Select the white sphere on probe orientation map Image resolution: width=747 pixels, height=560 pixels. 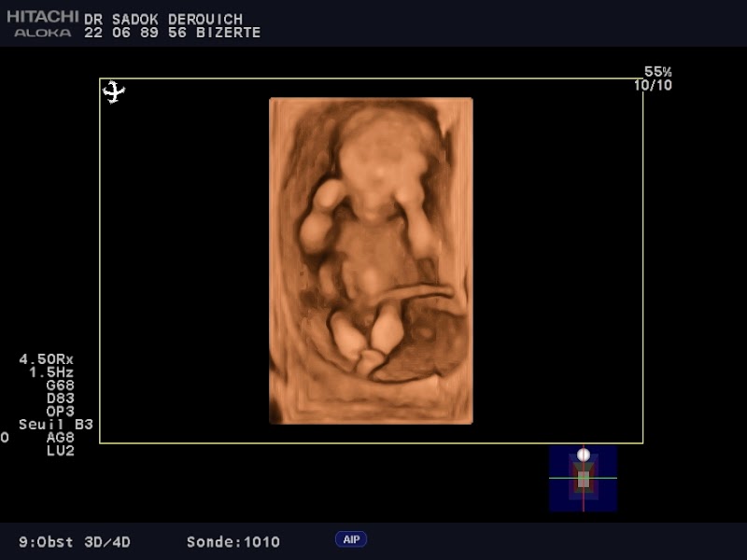point(584,455)
